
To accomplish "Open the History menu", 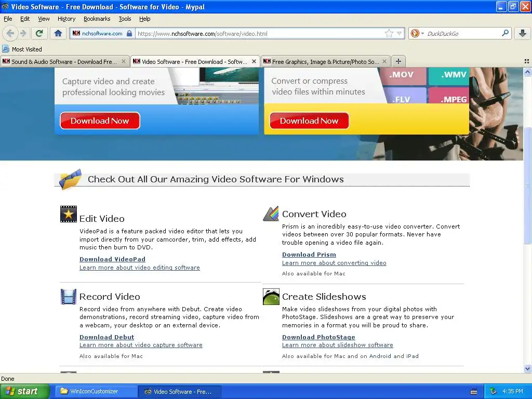I will coord(66,19).
